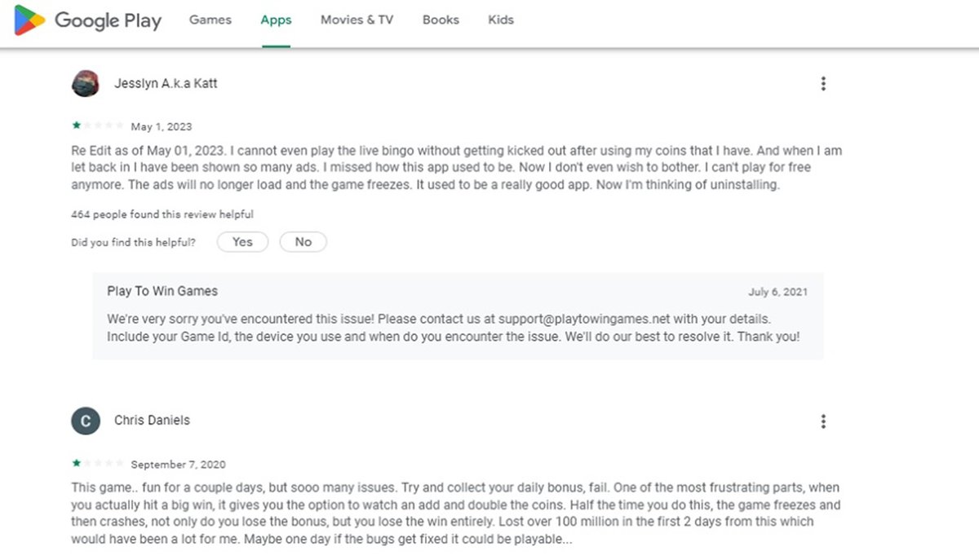Switch to the Kids tab
The width and height of the screenshot is (979, 560).
[x=501, y=20]
